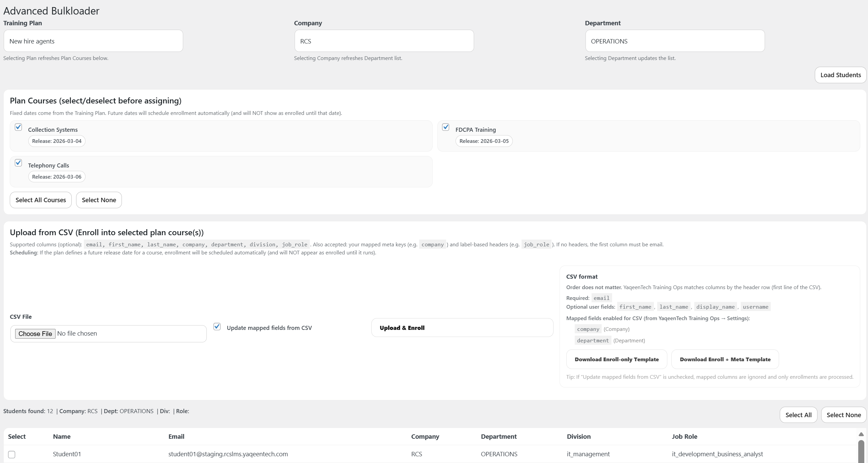Open the Choose File dialog for CSV upload
Screen dimensions: 868x463
click(x=35, y=334)
